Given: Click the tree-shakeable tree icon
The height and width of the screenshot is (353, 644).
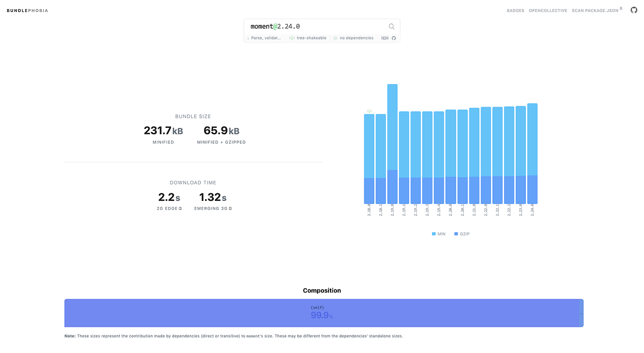Looking at the screenshot, I should pos(292,38).
